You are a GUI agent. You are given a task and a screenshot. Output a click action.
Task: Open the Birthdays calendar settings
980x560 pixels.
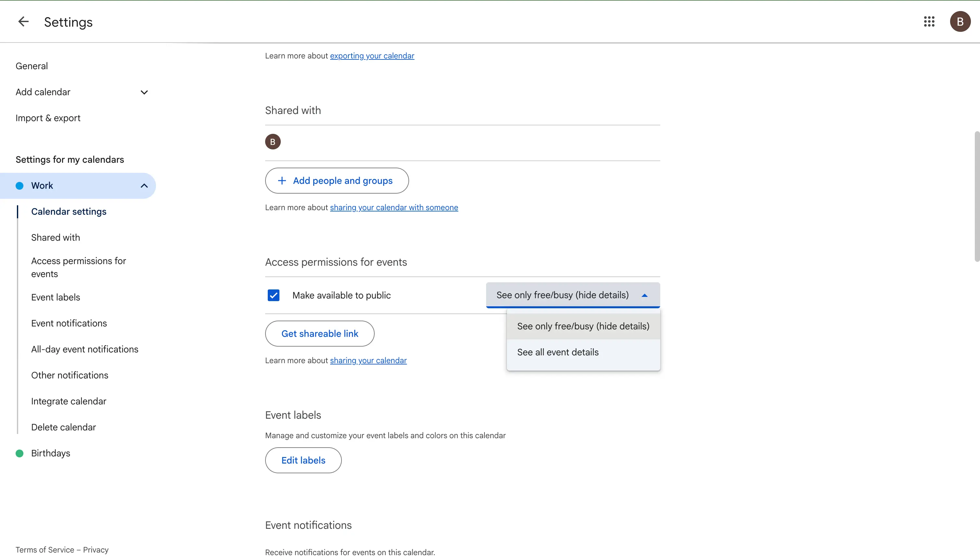coord(50,453)
